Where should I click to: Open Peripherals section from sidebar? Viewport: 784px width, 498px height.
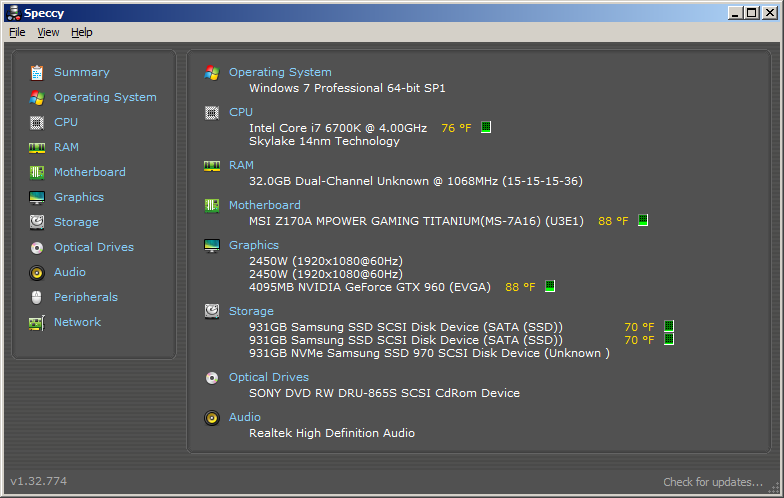[x=86, y=297]
